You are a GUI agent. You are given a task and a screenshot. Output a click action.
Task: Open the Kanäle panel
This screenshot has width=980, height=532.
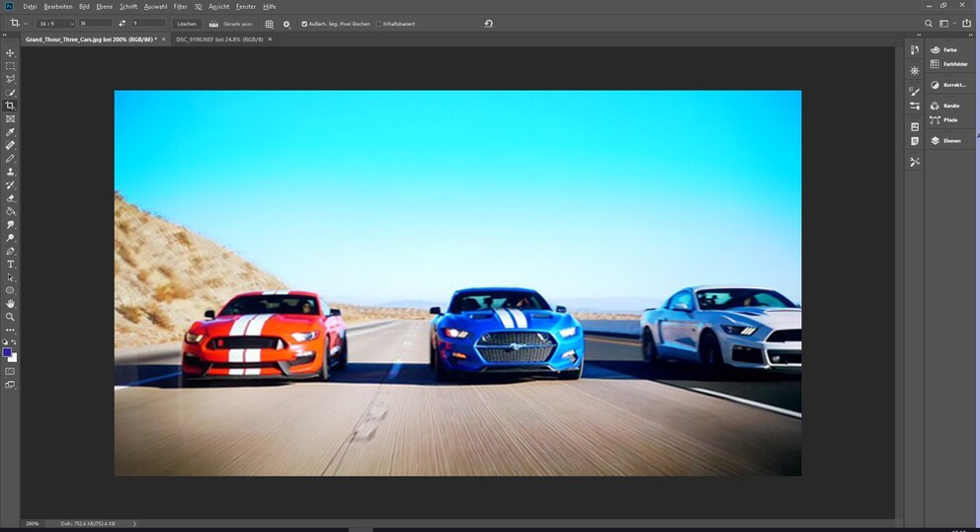945,106
